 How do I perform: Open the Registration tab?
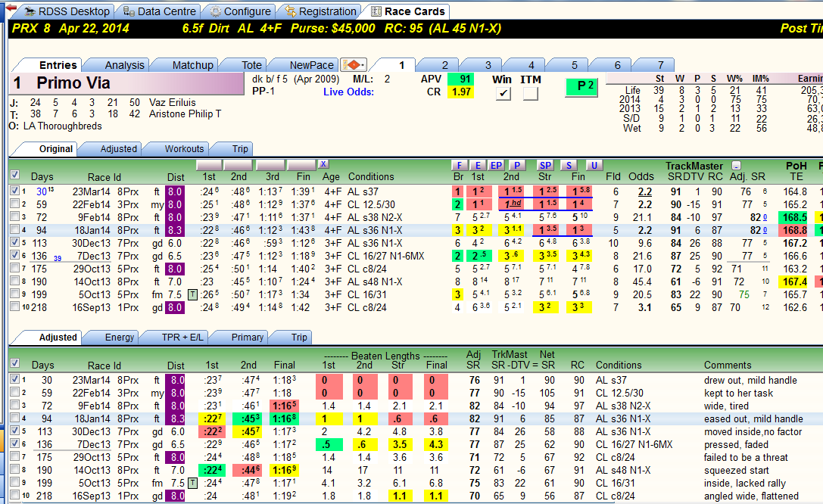[x=320, y=11]
